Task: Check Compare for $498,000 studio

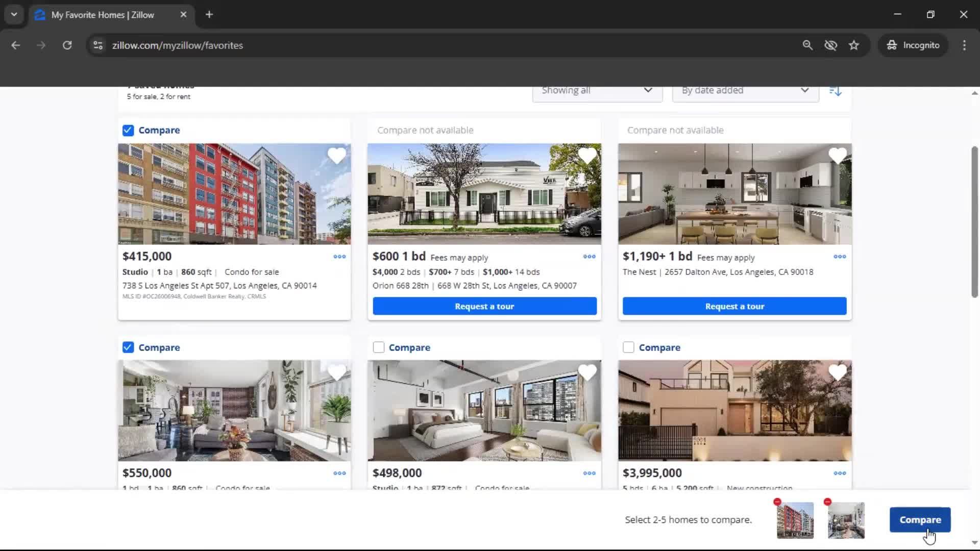Action: click(378, 347)
